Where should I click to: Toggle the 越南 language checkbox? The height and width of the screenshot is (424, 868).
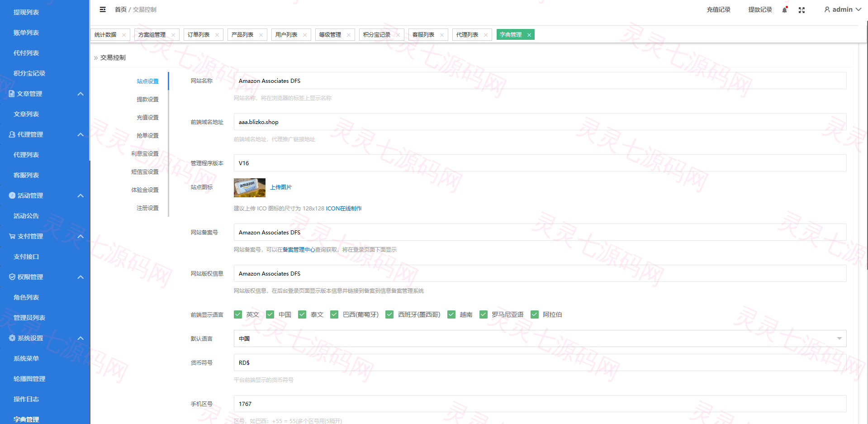[451, 314]
